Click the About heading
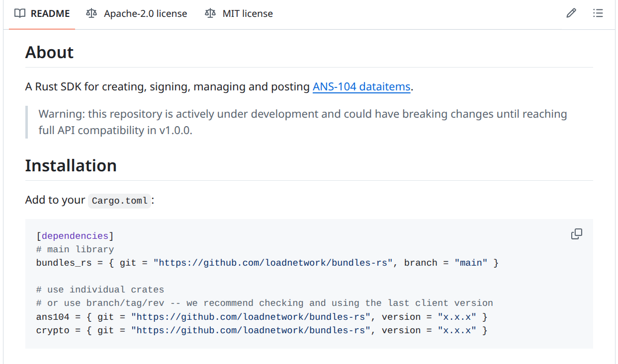This screenshot has width=618, height=364. (49, 53)
